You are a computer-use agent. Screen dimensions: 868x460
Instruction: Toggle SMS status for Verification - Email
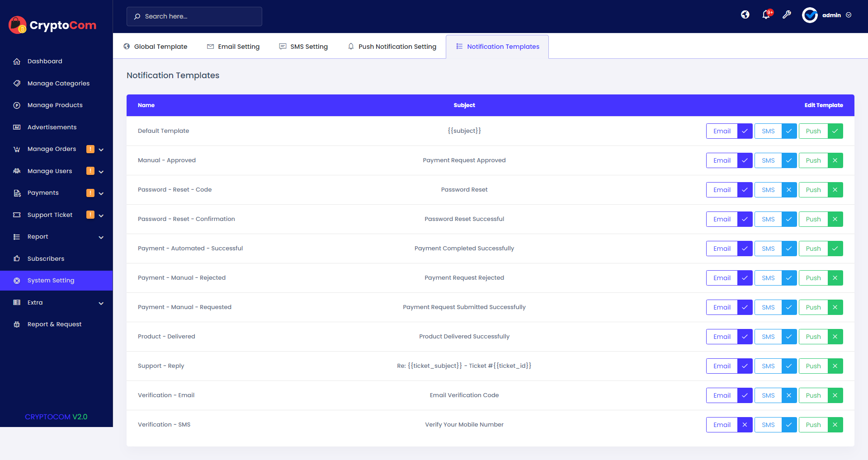pos(789,395)
